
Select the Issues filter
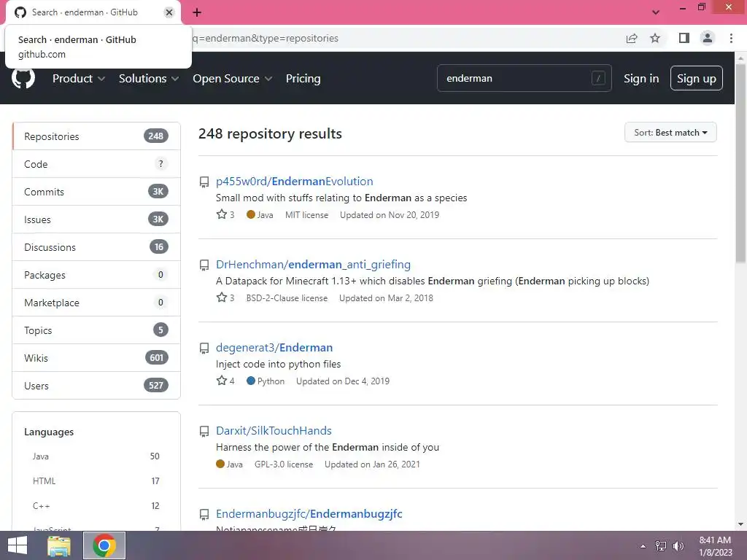coord(96,219)
